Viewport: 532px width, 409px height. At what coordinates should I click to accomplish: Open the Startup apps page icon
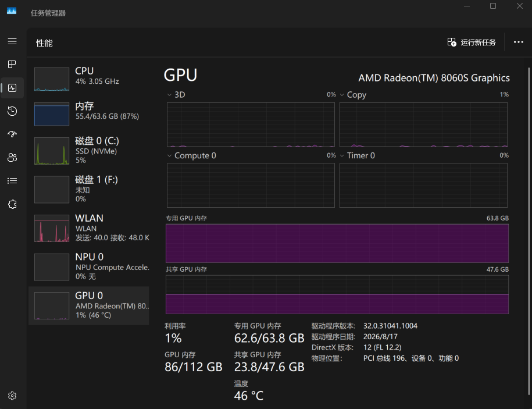[x=12, y=134]
